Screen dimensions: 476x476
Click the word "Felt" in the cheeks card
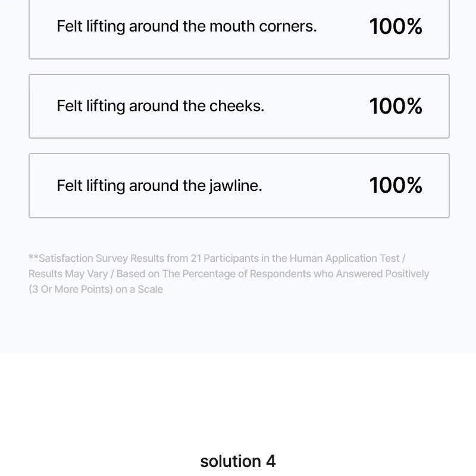(69, 106)
